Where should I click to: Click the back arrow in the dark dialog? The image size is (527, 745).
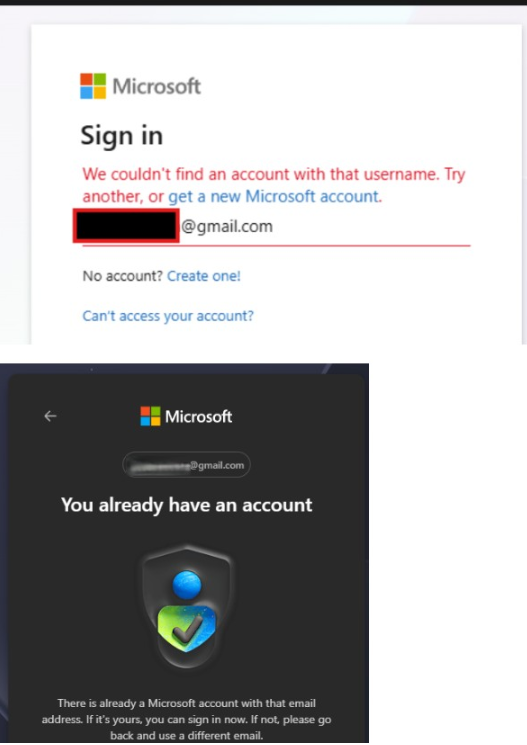[50, 416]
